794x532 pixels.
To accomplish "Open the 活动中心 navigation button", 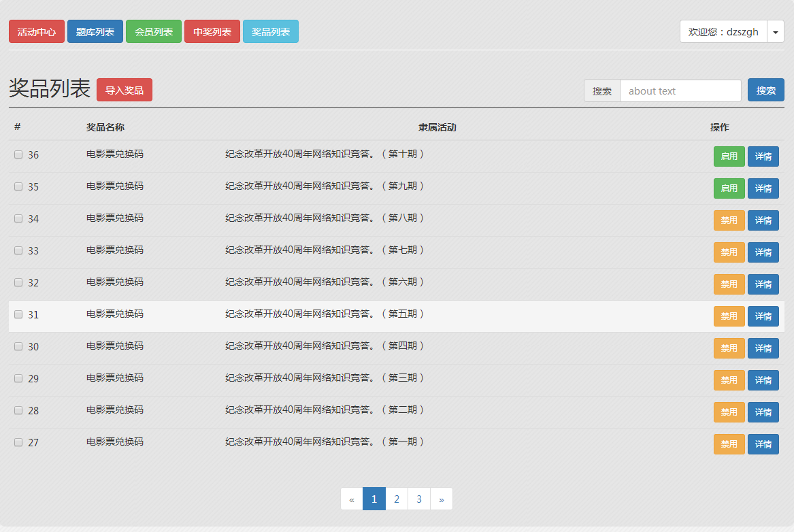I will [x=37, y=32].
